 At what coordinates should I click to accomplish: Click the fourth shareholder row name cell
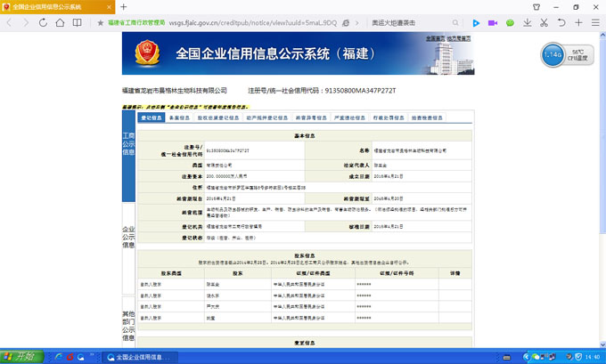238,318
